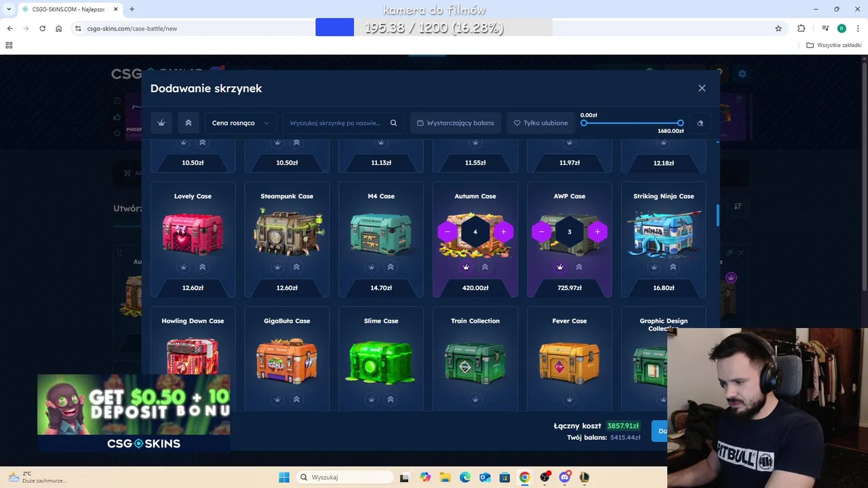Open File Explorer from the taskbar
This screenshot has width=868, height=488.
coord(445,477)
